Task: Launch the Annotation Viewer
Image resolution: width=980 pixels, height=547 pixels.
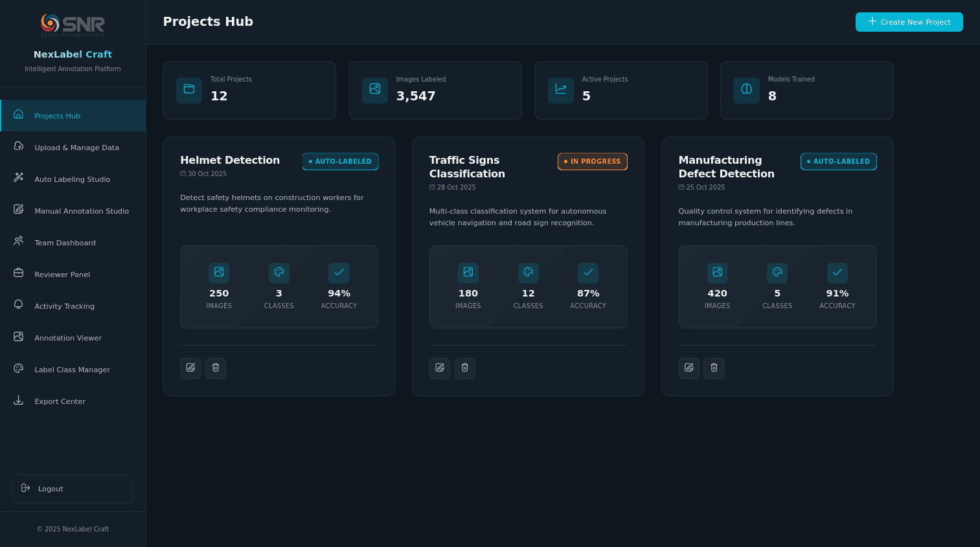Action: click(68, 338)
